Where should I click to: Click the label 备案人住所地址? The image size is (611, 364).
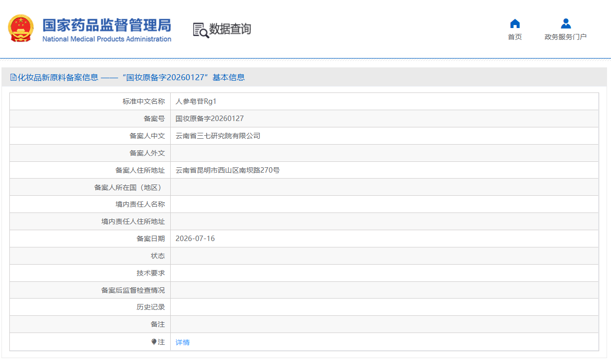tap(140, 170)
